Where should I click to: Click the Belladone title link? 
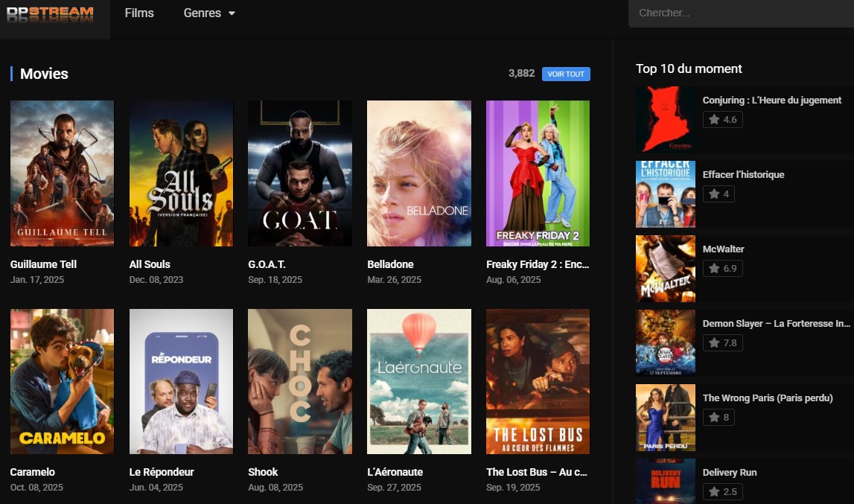coord(390,264)
